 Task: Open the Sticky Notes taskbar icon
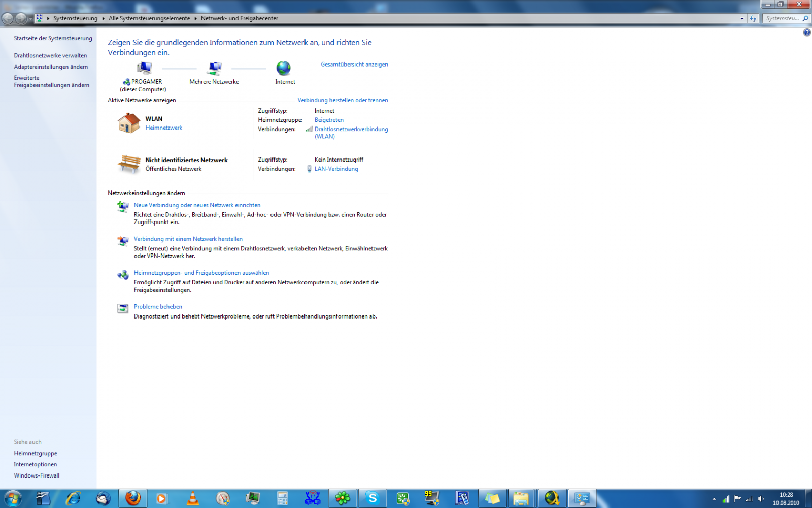click(x=492, y=498)
